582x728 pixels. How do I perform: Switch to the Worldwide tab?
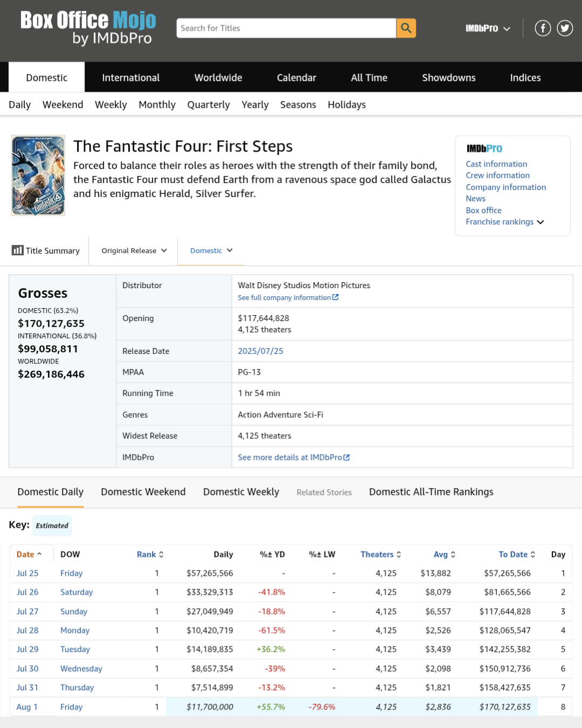pos(218,78)
